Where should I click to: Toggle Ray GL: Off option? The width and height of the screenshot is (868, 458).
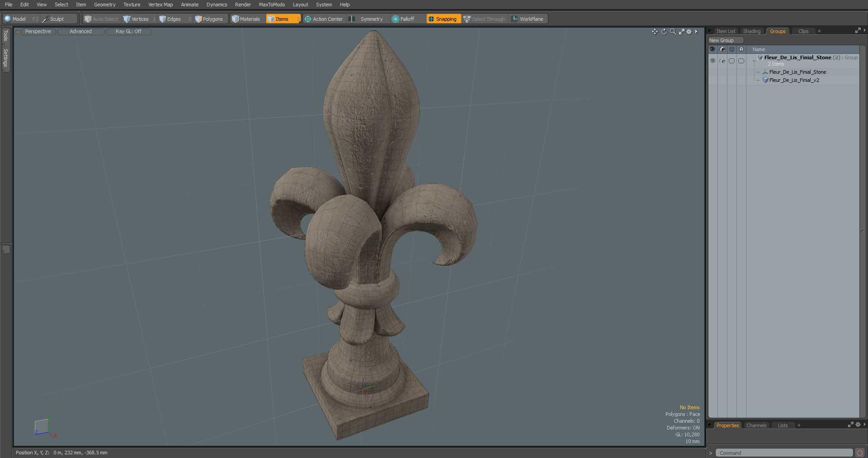click(128, 32)
